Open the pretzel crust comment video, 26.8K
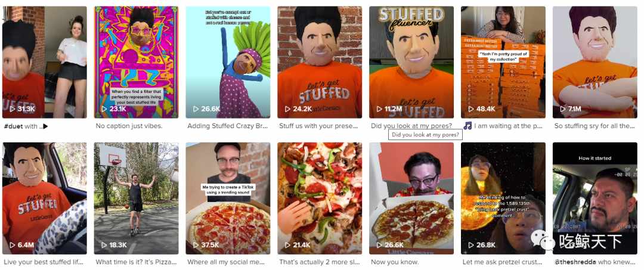644x270 pixels. (x=503, y=198)
